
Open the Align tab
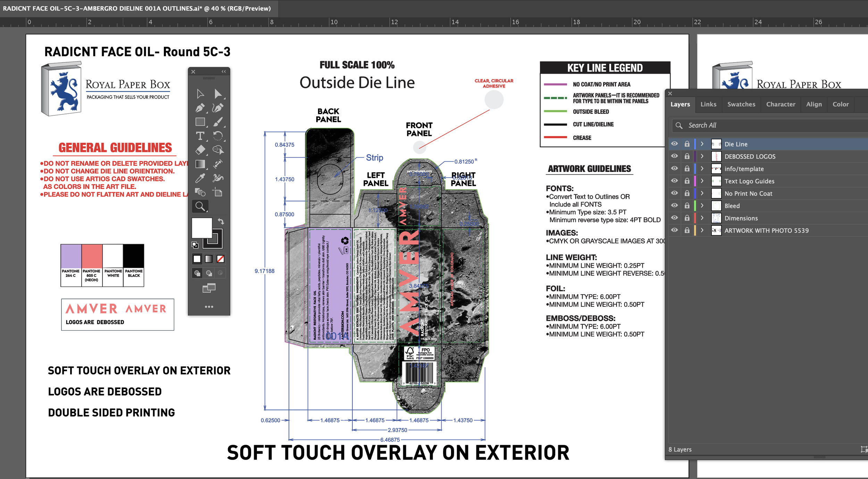pos(814,104)
